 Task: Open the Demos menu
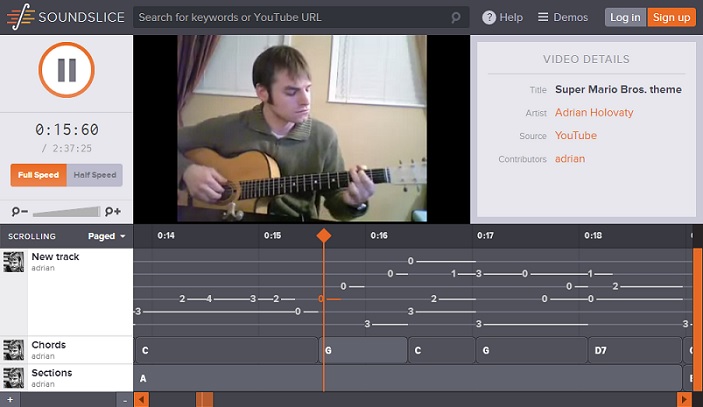563,17
